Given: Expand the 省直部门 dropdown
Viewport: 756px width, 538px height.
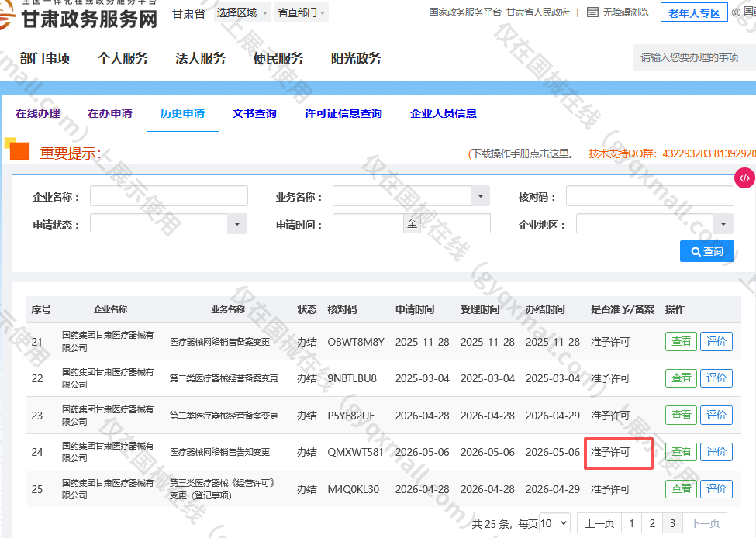Looking at the screenshot, I should [x=302, y=12].
